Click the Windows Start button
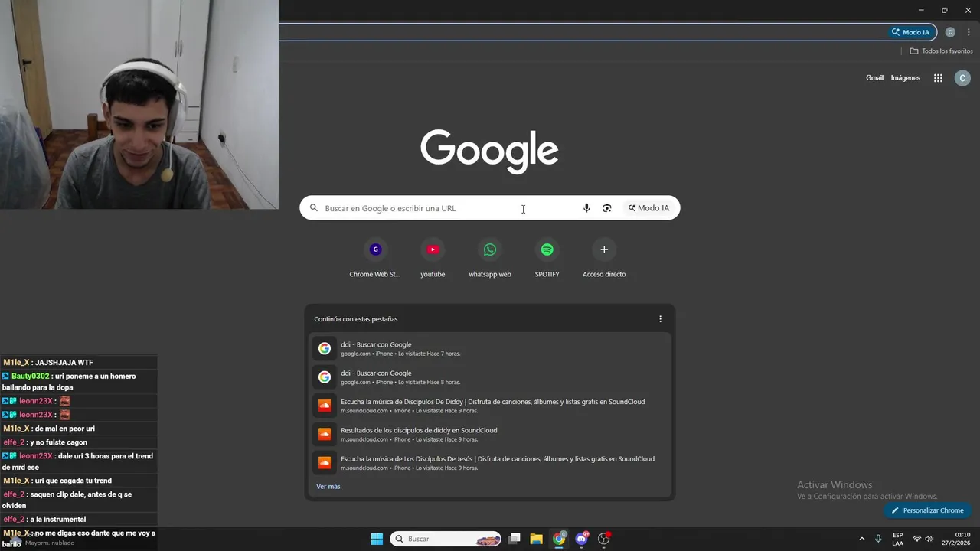This screenshot has width=980, height=551. click(377, 539)
